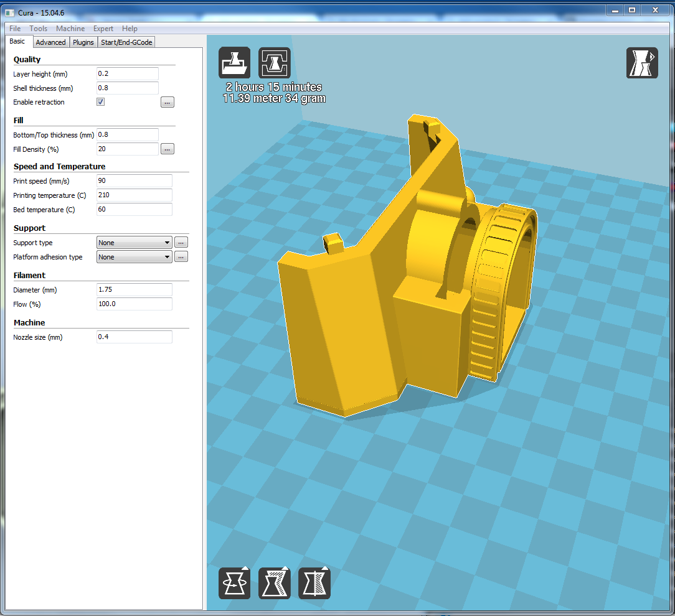
Task: Click the Save toolpath icon
Action: click(274, 63)
